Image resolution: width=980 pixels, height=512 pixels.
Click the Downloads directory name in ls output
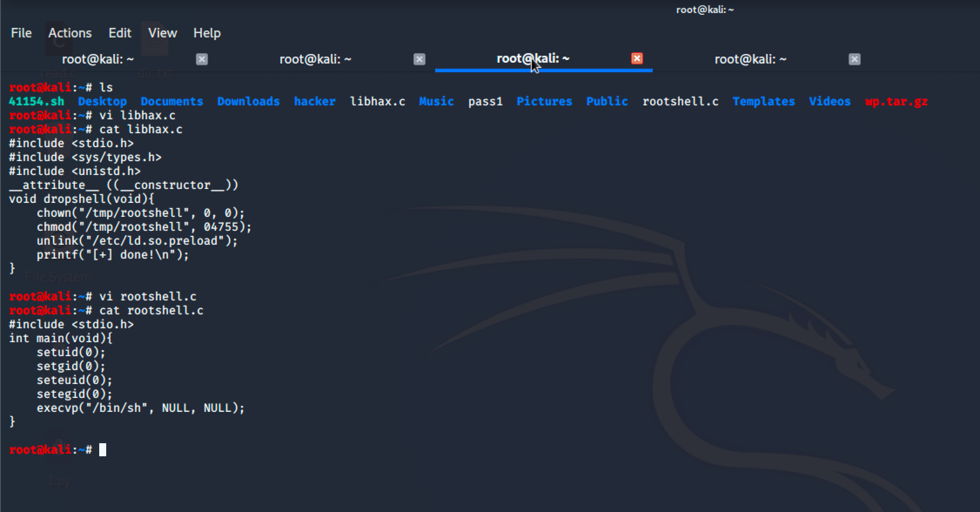coord(248,101)
